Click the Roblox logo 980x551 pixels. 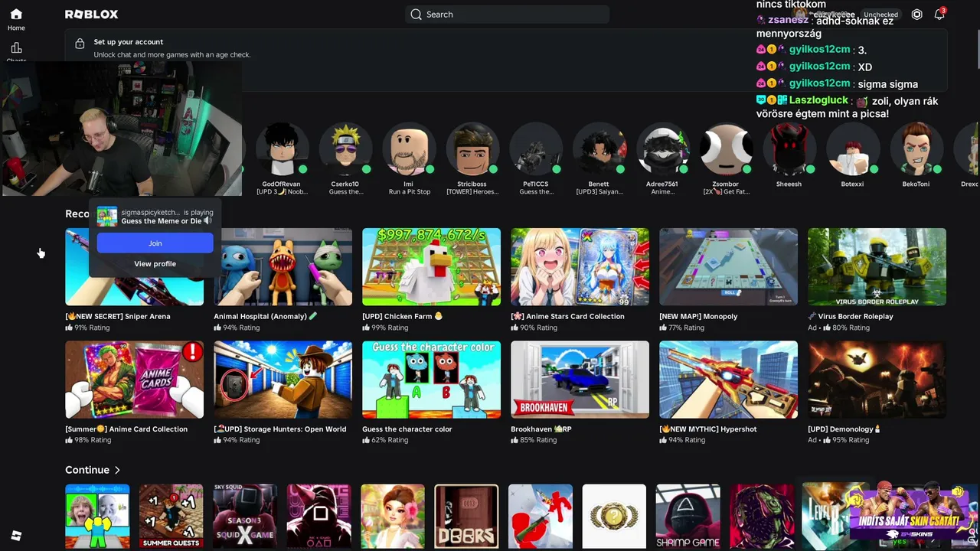coord(91,15)
